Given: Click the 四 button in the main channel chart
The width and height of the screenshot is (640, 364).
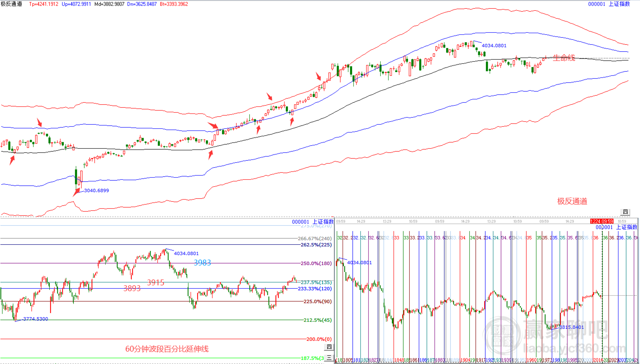Looking at the screenshot, I should click(x=625, y=212).
